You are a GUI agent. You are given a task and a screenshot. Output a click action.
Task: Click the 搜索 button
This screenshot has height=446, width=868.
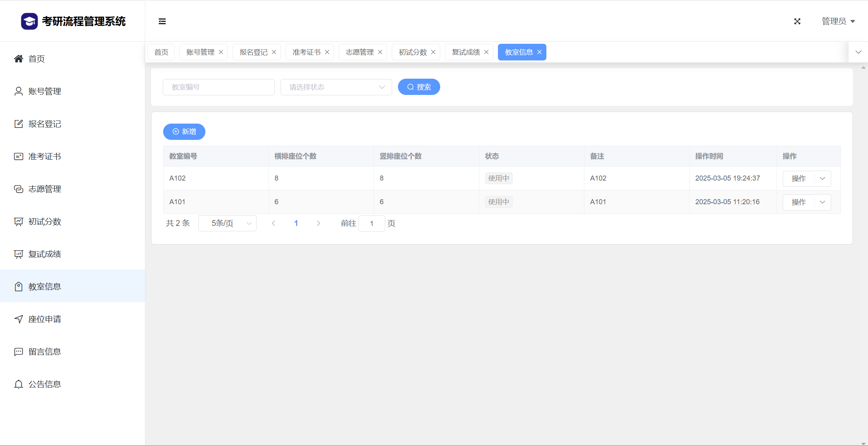(x=419, y=87)
